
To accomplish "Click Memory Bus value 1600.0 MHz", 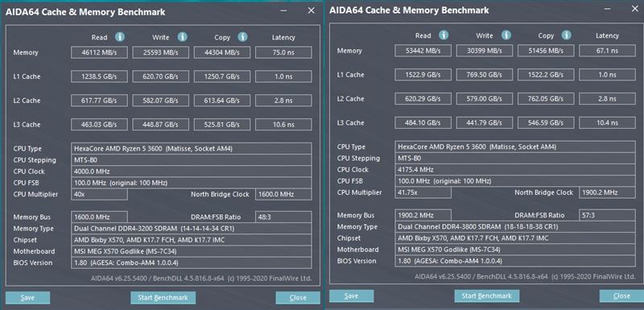I will click(99, 217).
